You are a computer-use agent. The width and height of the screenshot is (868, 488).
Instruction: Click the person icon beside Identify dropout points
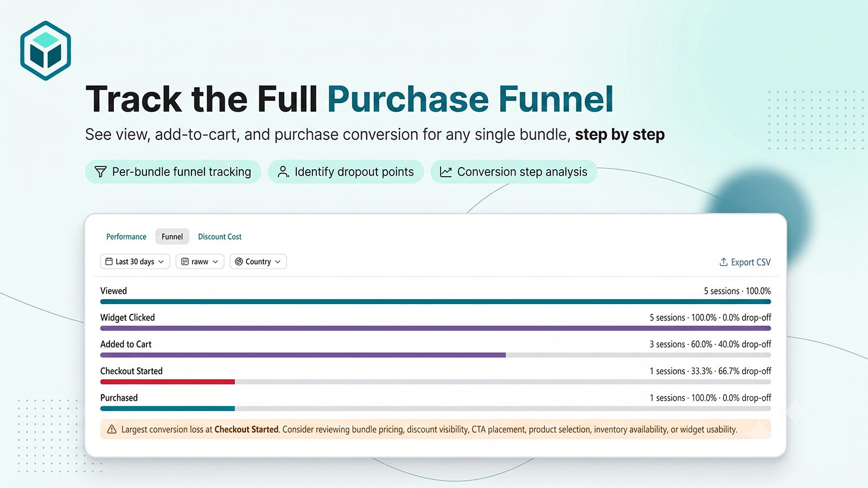coord(283,172)
